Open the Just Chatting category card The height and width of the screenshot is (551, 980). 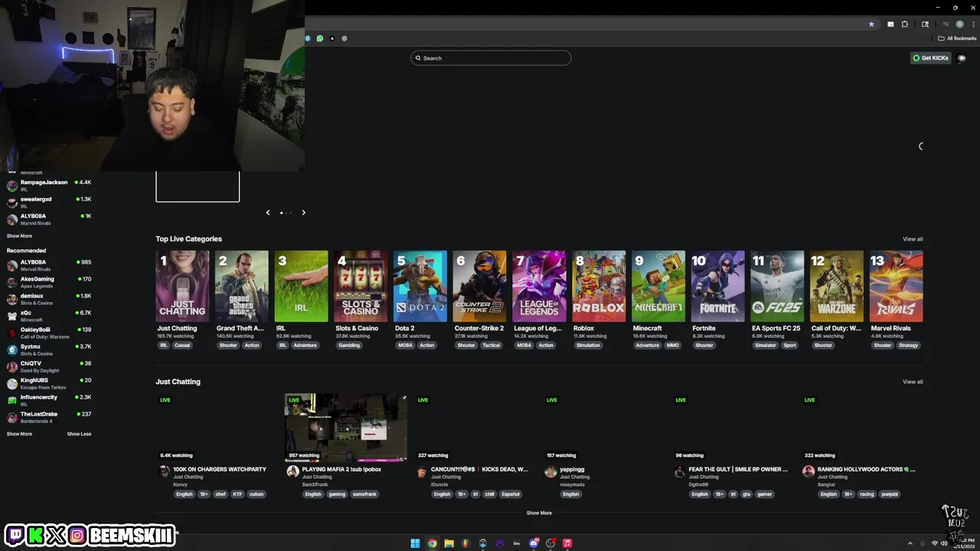(x=182, y=286)
